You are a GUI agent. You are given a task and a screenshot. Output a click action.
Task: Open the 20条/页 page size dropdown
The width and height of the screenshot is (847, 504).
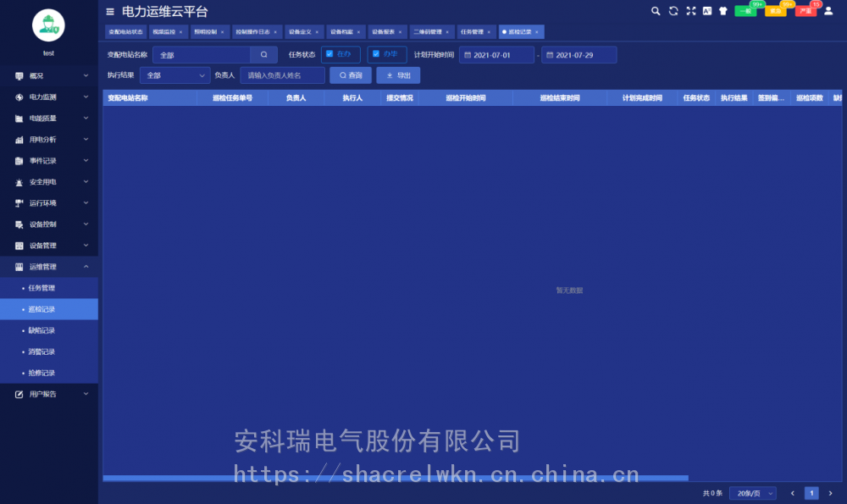(x=752, y=493)
